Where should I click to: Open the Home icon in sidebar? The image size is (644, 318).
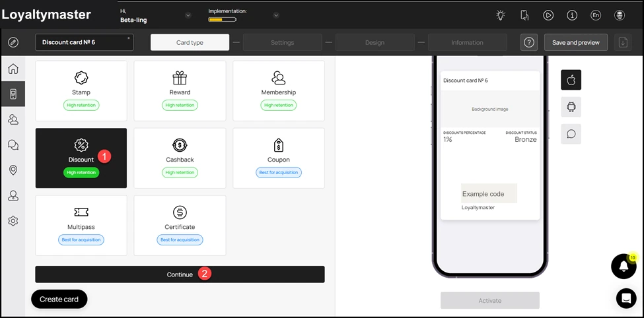pos(13,69)
